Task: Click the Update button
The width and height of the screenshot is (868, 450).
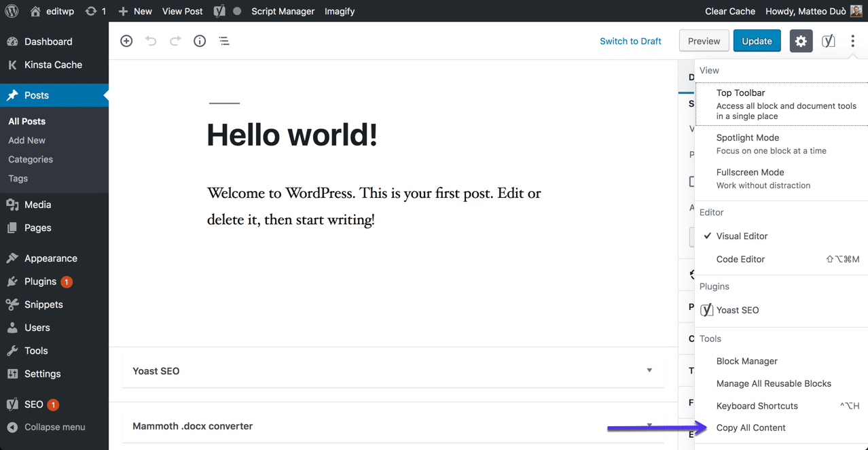Action: 757,41
